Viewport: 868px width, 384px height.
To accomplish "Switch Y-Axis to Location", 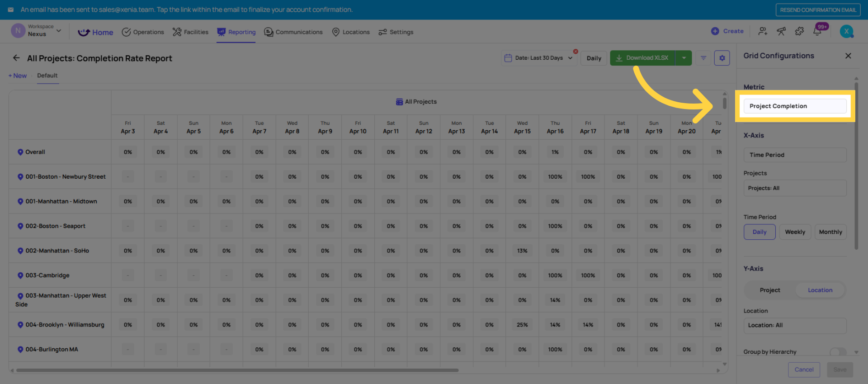I will tap(820, 290).
